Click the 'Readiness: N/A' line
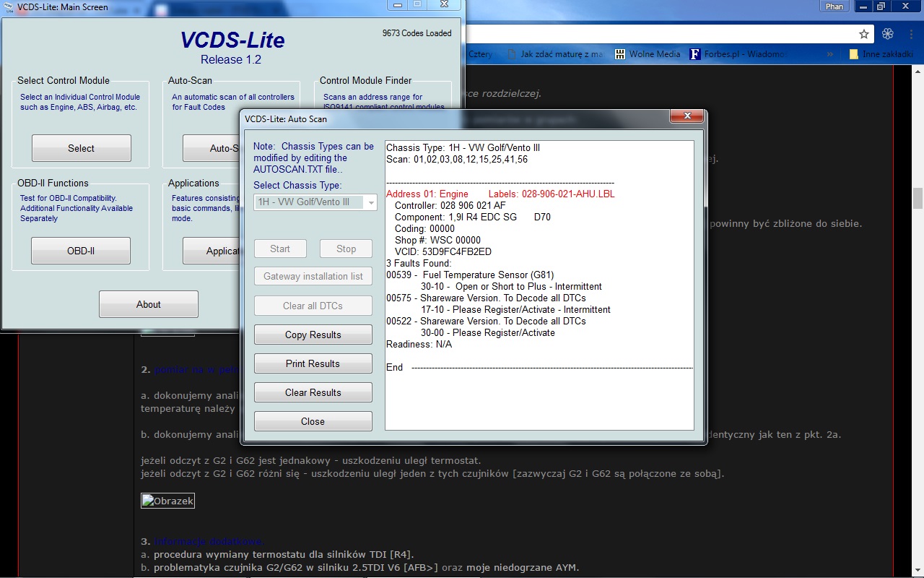This screenshot has height=578, width=924. 419,344
